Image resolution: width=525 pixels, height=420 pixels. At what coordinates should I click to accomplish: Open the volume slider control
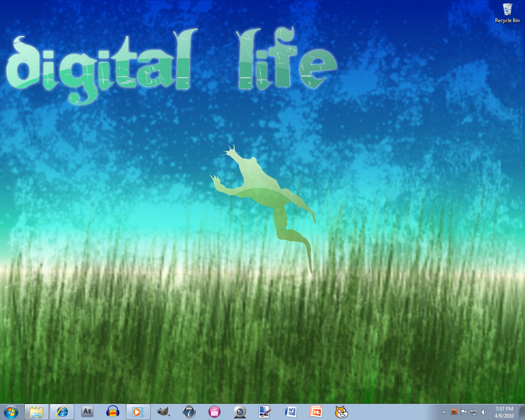(484, 412)
